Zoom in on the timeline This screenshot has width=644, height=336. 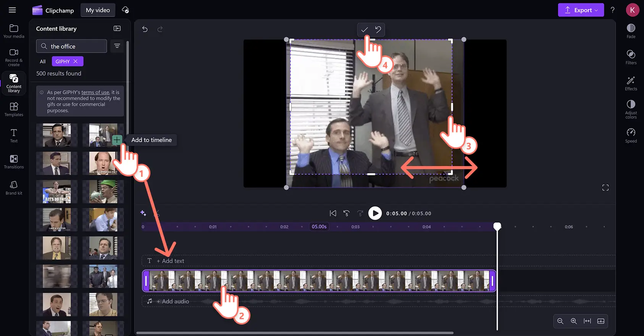[x=574, y=321]
